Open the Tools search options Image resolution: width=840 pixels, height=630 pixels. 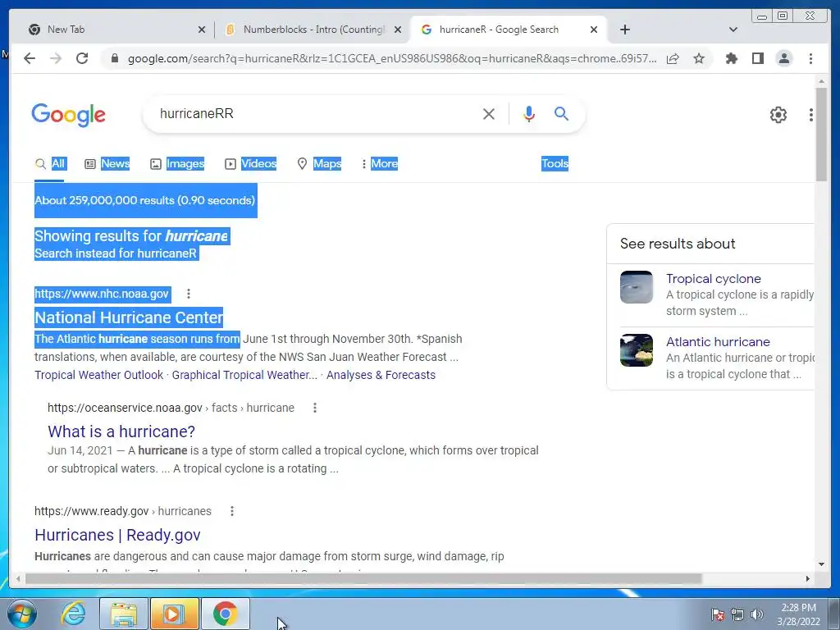(555, 163)
